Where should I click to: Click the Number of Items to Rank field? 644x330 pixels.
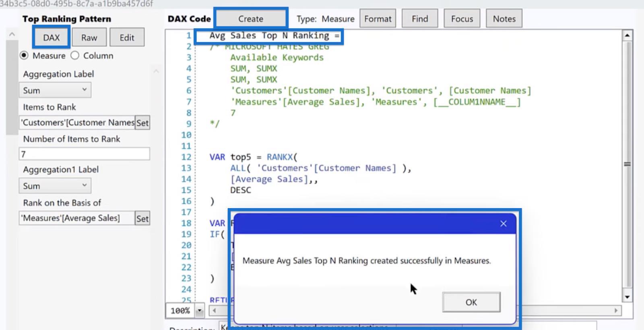(84, 154)
